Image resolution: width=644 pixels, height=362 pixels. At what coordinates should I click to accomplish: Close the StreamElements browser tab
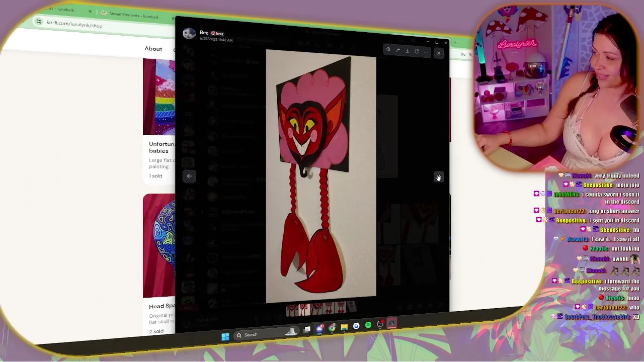[173, 18]
